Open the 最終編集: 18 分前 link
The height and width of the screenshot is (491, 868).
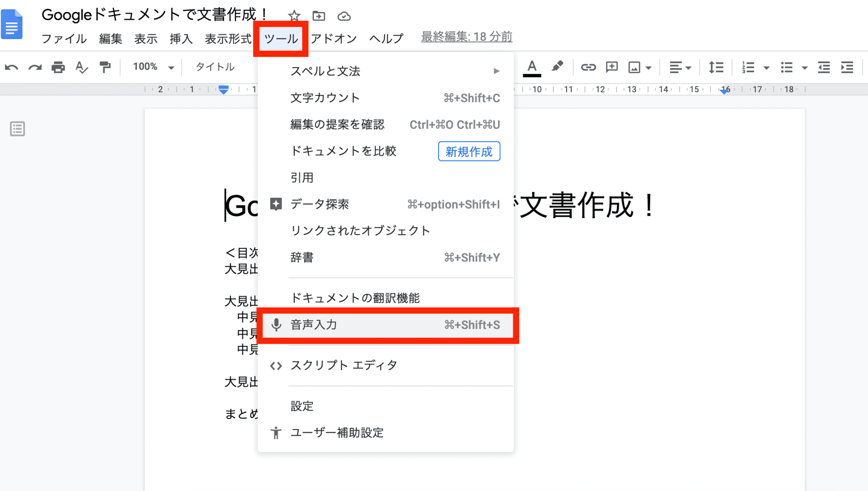click(466, 37)
